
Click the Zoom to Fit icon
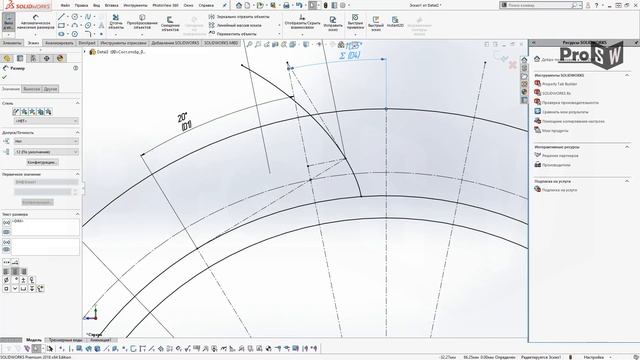click(x=249, y=44)
